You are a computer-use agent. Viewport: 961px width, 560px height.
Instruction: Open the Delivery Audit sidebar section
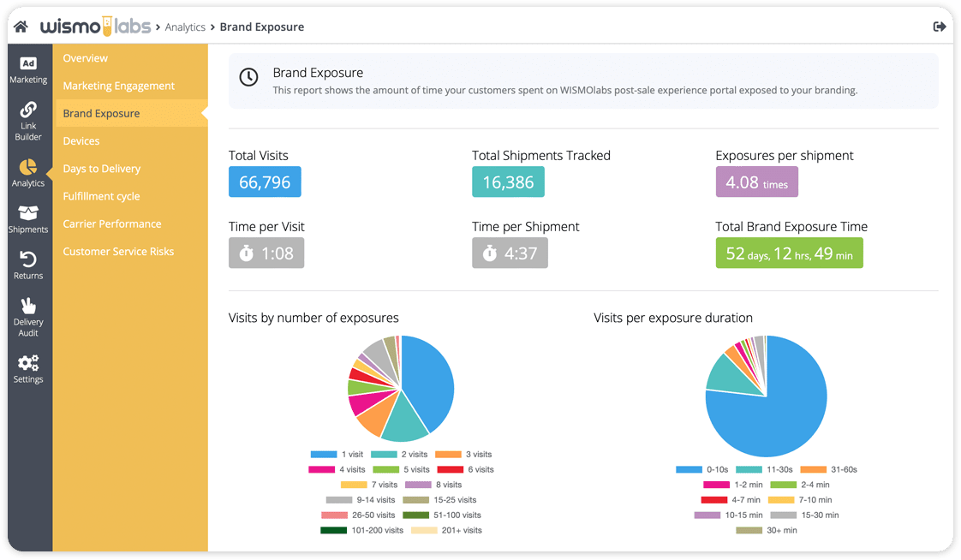coord(28,318)
